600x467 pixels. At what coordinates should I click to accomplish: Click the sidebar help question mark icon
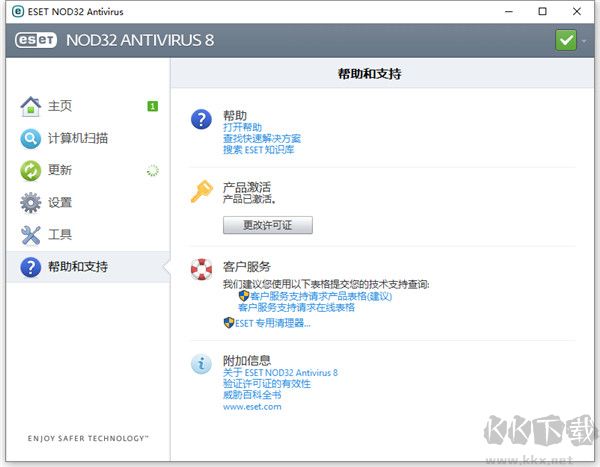tap(31, 267)
